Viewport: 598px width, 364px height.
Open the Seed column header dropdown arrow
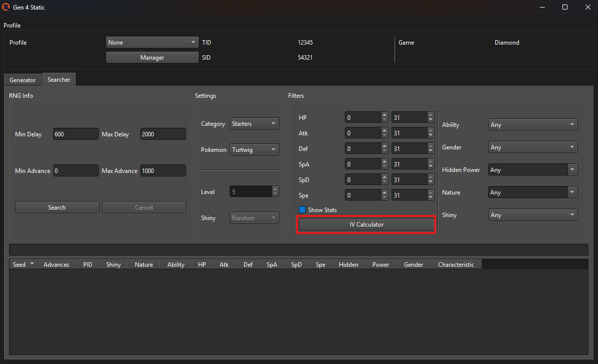32,264
